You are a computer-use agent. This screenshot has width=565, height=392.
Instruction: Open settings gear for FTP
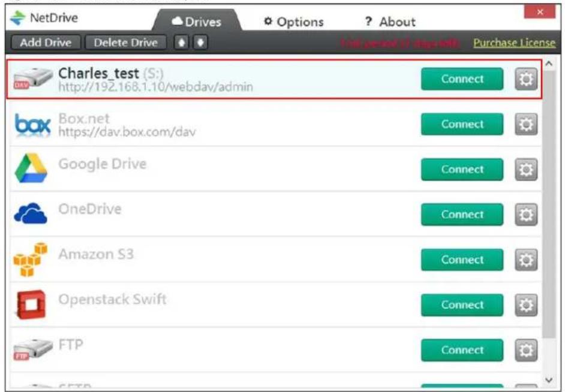coord(526,350)
